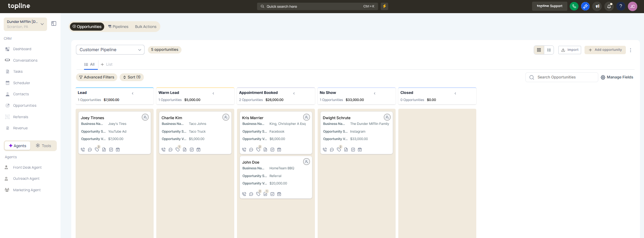Screen dimensions: 644x238
Task: Select the Opportunities top tab
Action: tap(87, 27)
